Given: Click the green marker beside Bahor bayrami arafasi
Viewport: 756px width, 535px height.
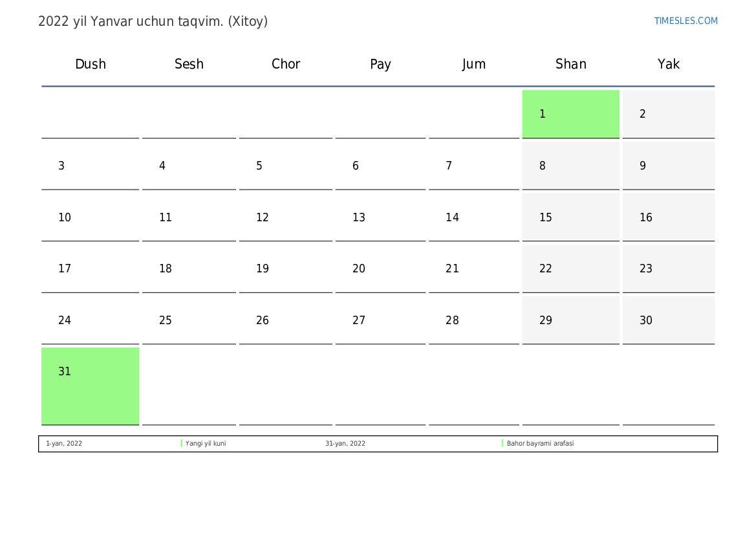Looking at the screenshot, I should [502, 444].
